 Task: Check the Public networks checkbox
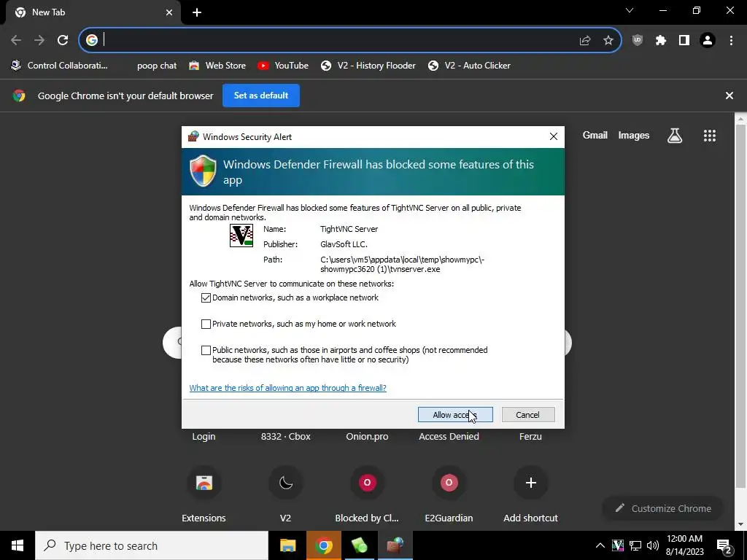pyautogui.click(x=206, y=350)
